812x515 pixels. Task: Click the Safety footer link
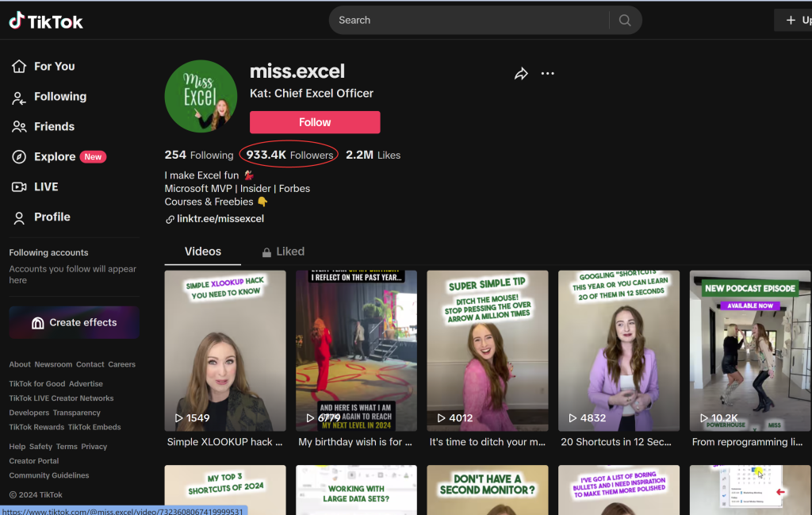[x=41, y=447]
